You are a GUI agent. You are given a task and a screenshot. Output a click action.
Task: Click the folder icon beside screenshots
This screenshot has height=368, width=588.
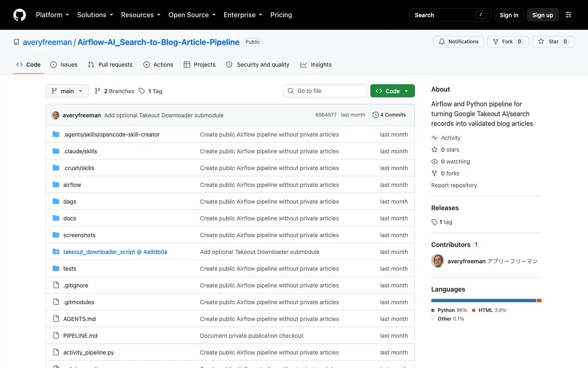(56, 235)
